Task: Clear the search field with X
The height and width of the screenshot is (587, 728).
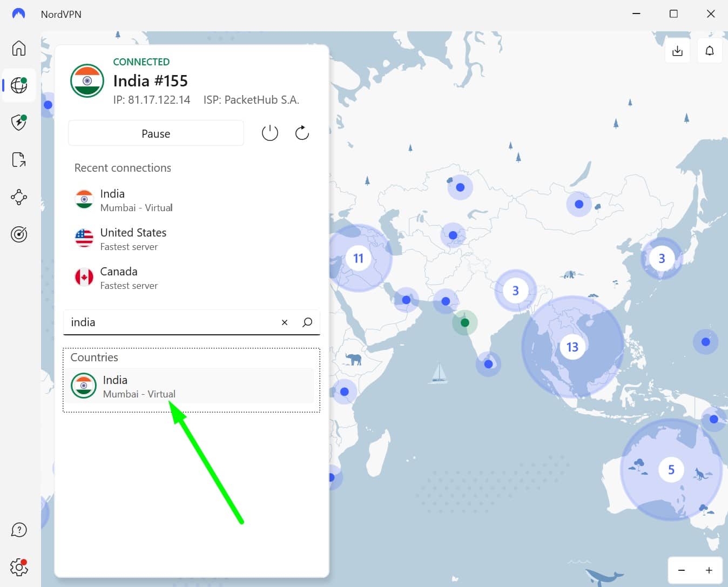Action: pyautogui.click(x=285, y=322)
